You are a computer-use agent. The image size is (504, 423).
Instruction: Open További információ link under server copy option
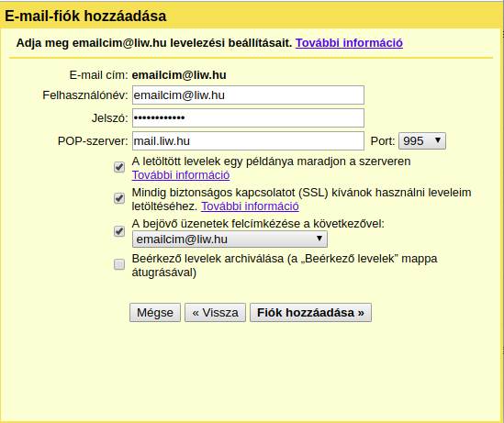pyautogui.click(x=181, y=175)
